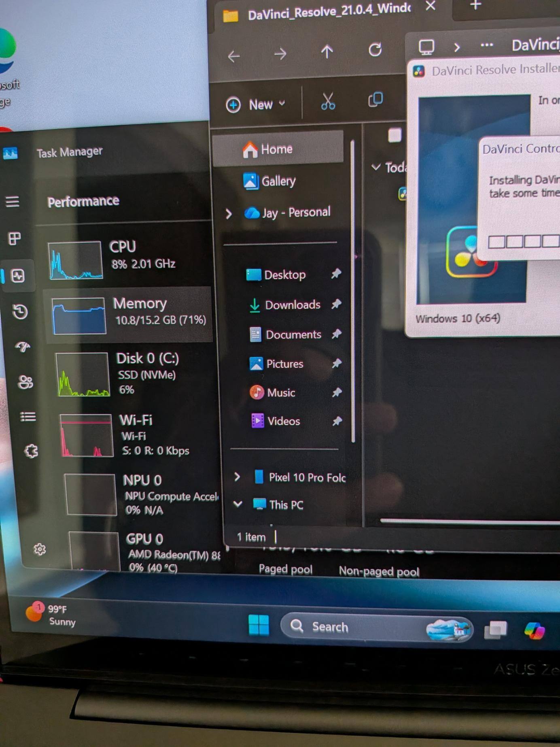Image resolution: width=560 pixels, height=747 pixels.
Task: Click the pin icon beside Pictures
Action: (x=337, y=363)
